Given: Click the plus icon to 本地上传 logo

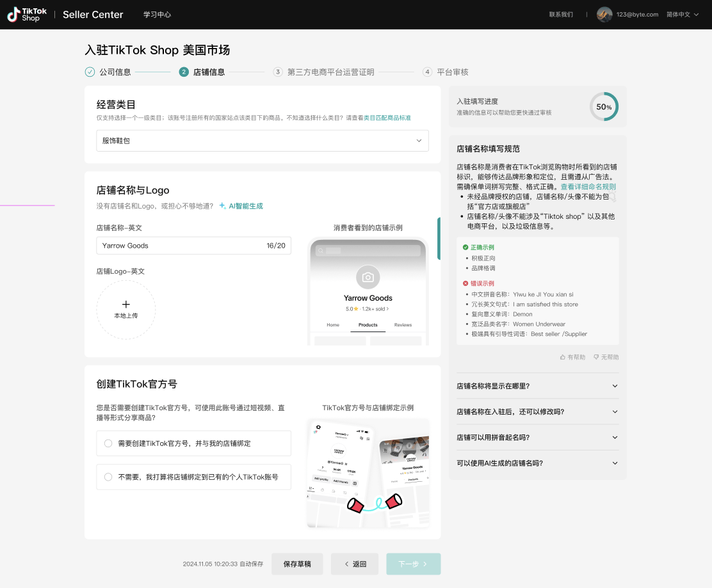Looking at the screenshot, I should point(125,305).
